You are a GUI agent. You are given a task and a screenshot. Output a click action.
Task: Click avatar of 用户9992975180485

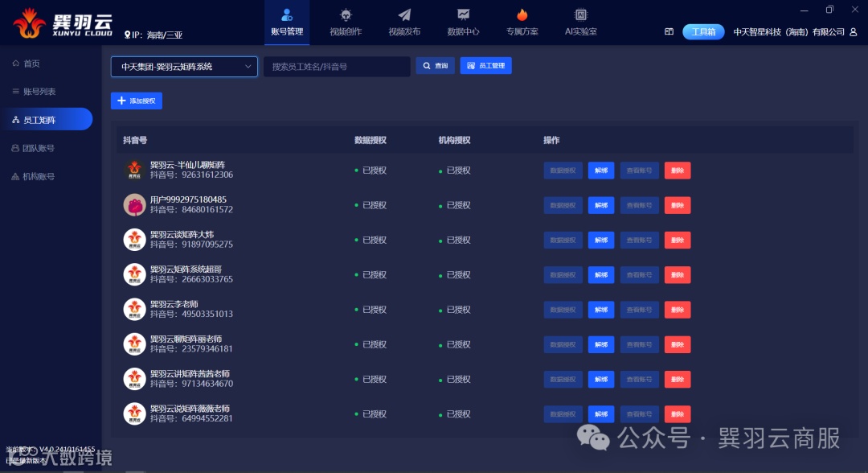pos(134,205)
